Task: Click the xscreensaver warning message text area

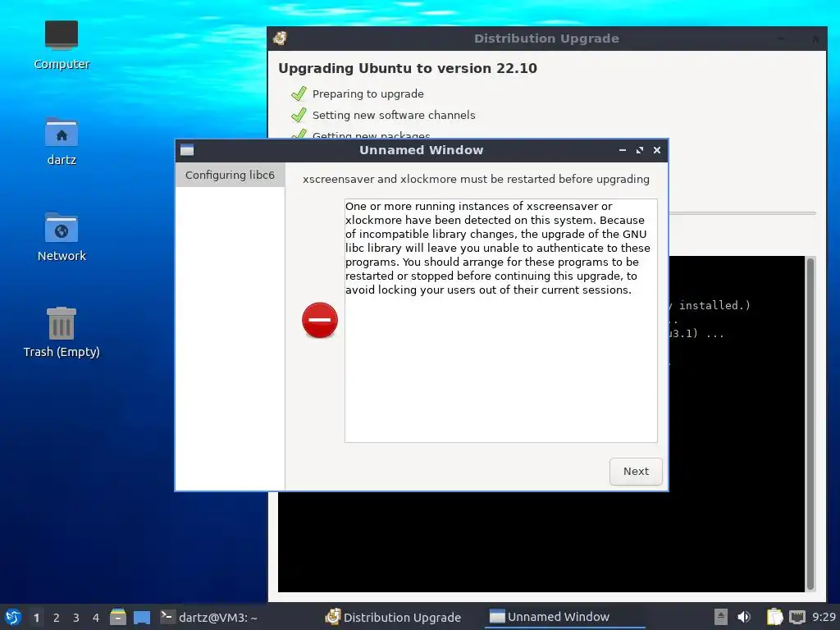Action: (x=501, y=321)
